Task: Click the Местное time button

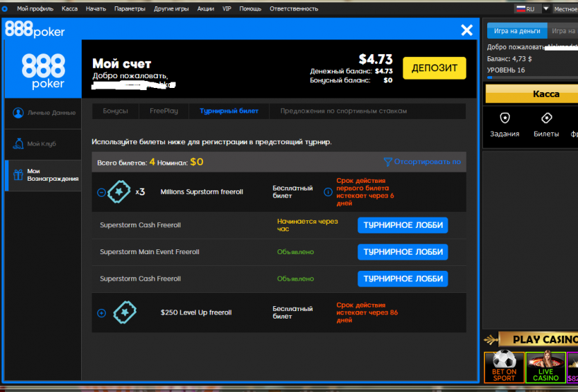Action: (x=565, y=9)
